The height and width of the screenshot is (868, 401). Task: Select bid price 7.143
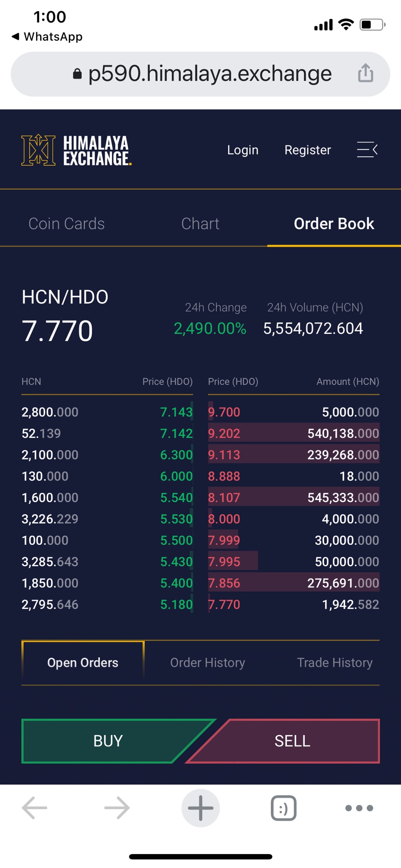pos(176,412)
